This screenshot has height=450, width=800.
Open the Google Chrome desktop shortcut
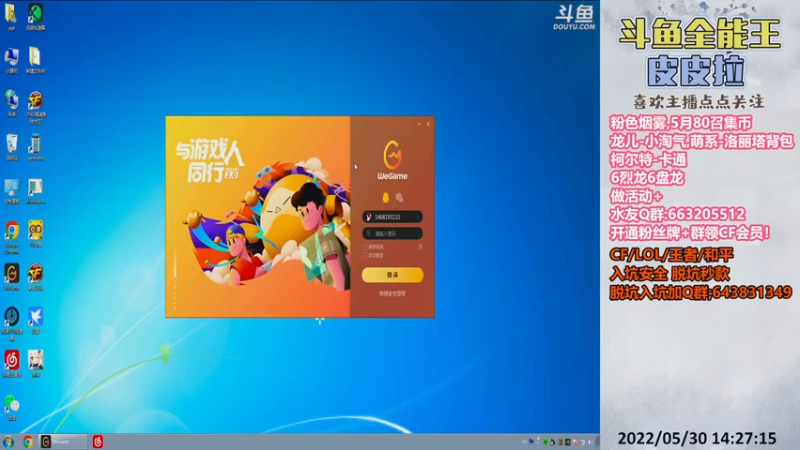12,237
